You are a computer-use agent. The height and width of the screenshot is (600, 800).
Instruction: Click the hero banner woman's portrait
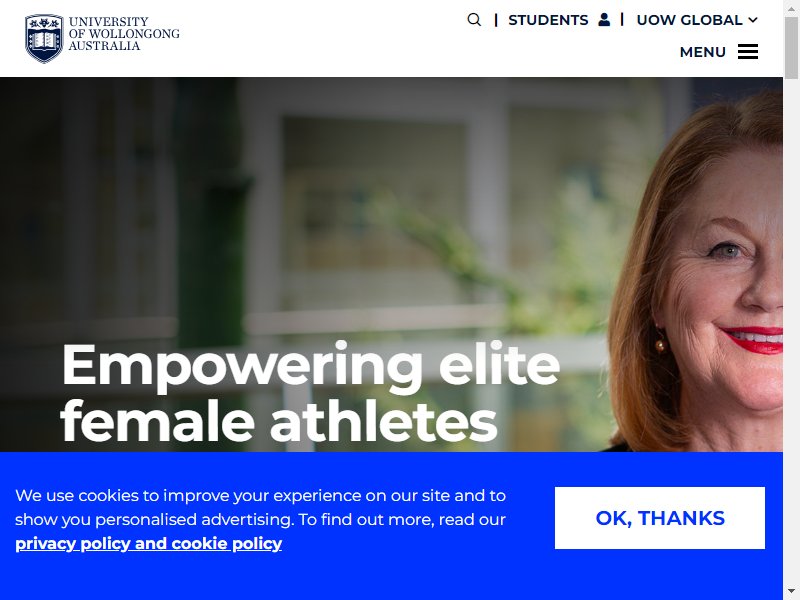click(x=697, y=270)
